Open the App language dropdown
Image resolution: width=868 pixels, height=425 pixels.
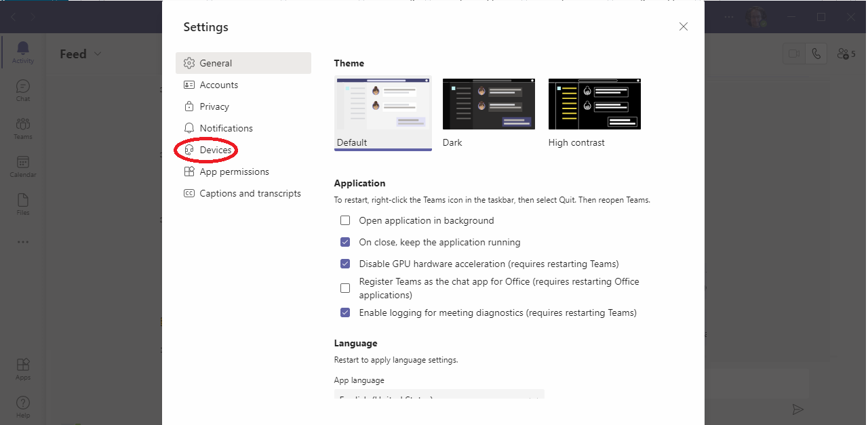(439, 394)
